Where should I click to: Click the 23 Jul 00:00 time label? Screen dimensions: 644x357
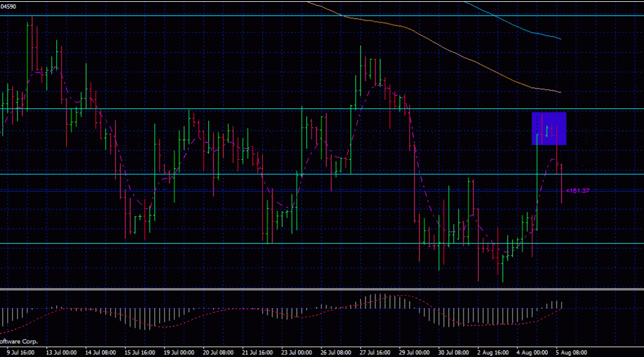297,353
